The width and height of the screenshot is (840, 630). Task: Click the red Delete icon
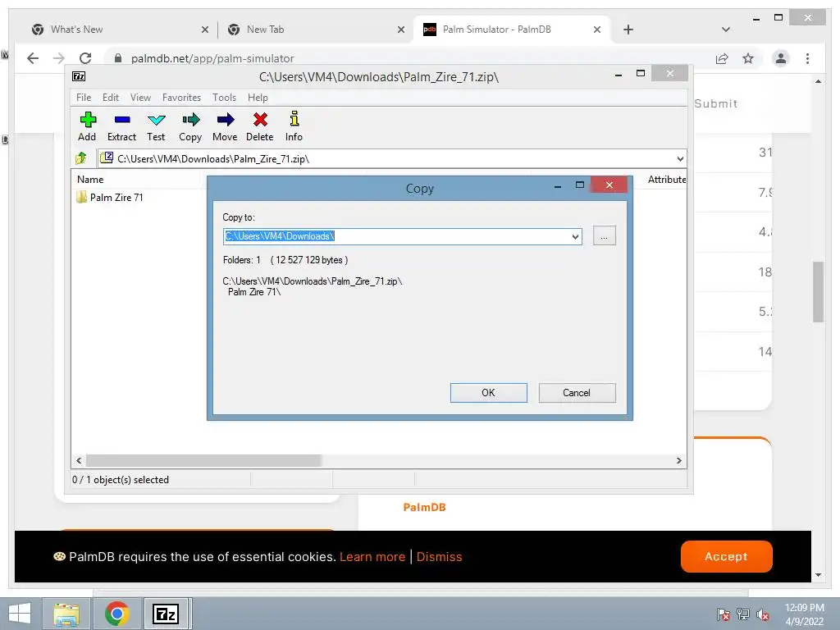point(260,120)
